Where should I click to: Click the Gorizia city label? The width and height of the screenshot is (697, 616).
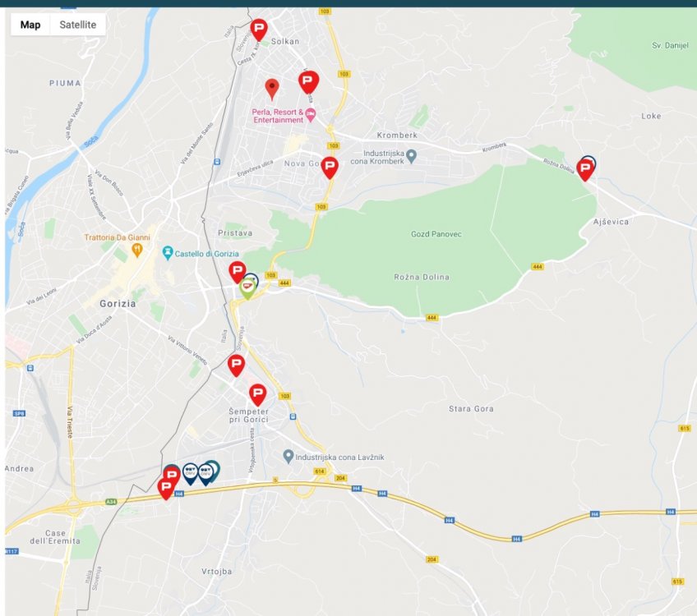116,303
